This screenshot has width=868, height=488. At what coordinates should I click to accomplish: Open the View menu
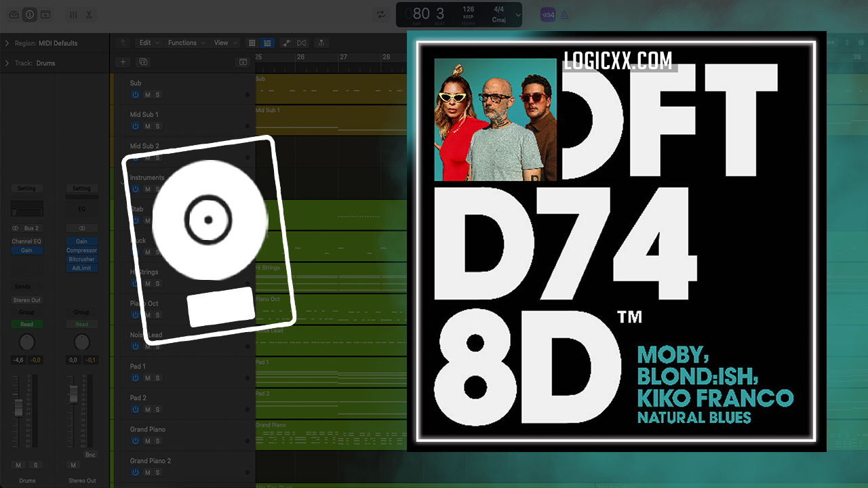click(224, 43)
